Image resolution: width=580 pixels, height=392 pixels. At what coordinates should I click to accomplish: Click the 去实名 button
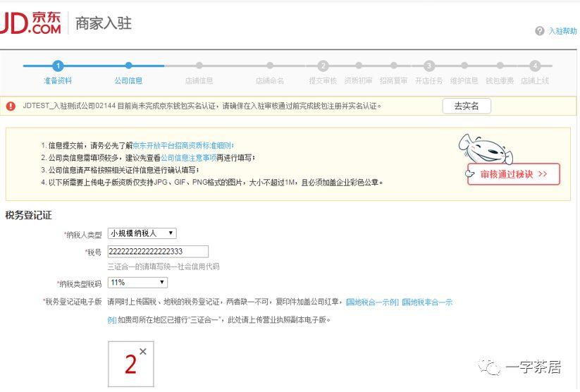(x=467, y=106)
